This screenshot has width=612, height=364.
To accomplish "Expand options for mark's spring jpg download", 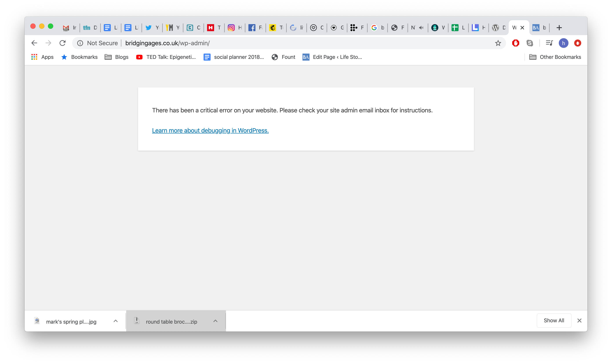I will pyautogui.click(x=116, y=321).
